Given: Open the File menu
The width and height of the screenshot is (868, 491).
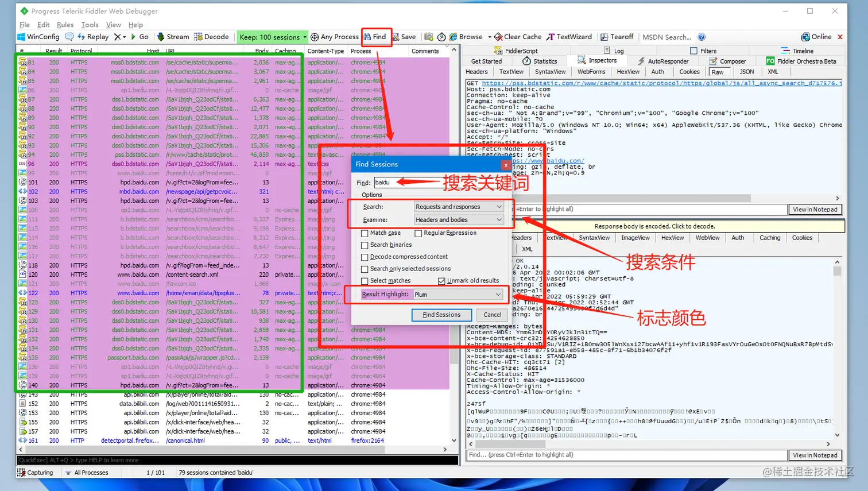Looking at the screenshot, I should point(25,25).
